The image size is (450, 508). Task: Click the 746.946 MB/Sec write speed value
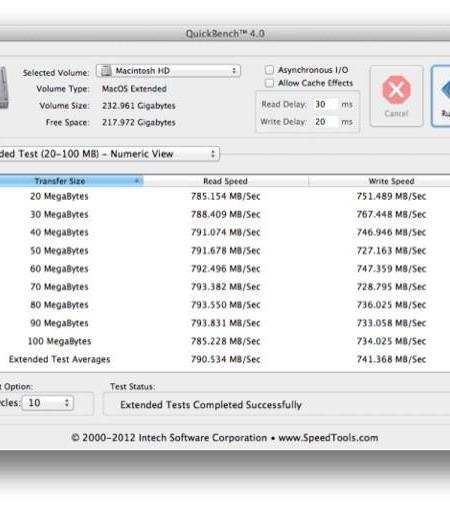391,232
